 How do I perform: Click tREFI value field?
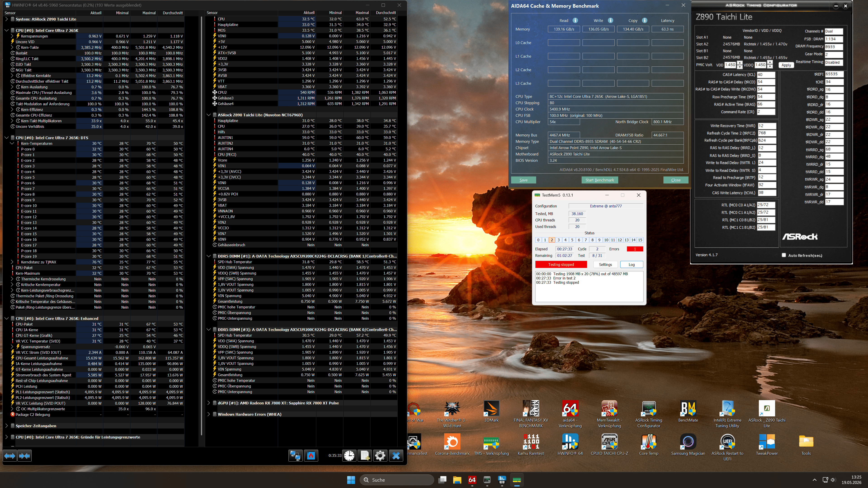(834, 74)
